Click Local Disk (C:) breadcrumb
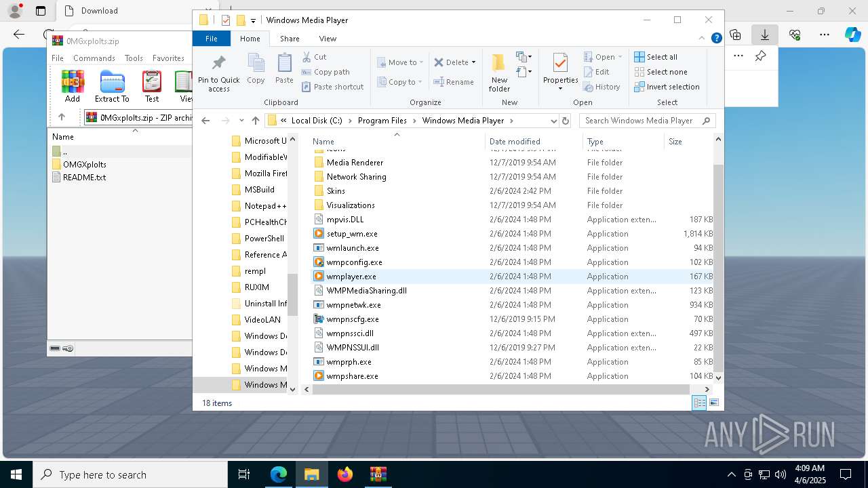Image resolution: width=868 pixels, height=488 pixels. point(317,121)
